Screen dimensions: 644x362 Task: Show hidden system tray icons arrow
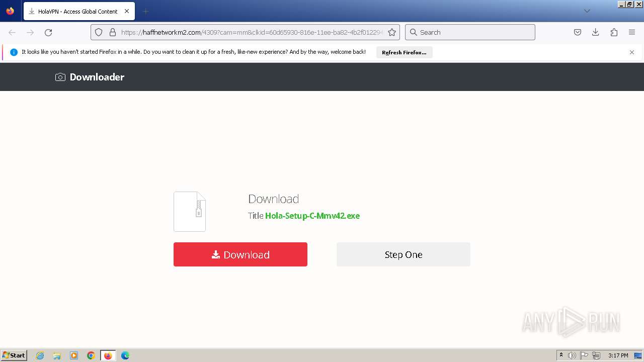561,355
